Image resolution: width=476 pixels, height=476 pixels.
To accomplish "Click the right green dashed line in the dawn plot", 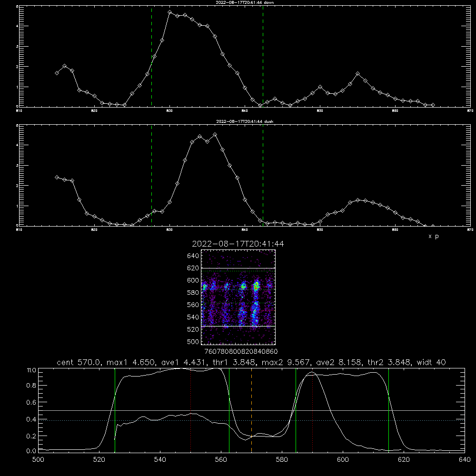I will pos(263,56).
